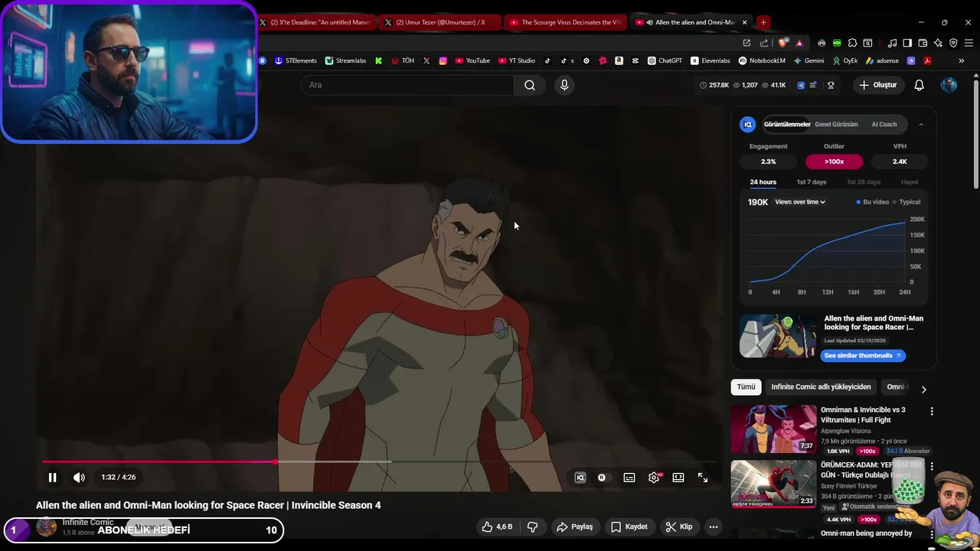
Task: Click YouTube search field Ara
Action: pyautogui.click(x=407, y=85)
